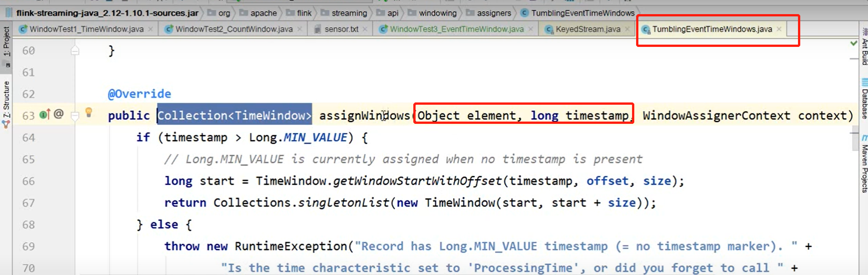Image resolution: width=868 pixels, height=275 pixels.
Task: Click the green inspection checkmark icon
Action: (x=853, y=43)
